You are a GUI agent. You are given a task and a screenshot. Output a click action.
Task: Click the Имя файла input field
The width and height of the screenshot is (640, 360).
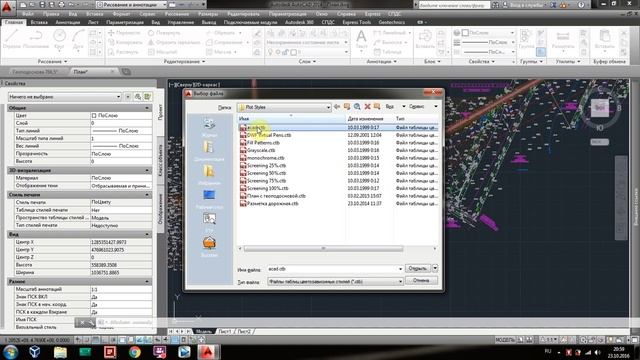tap(335, 269)
